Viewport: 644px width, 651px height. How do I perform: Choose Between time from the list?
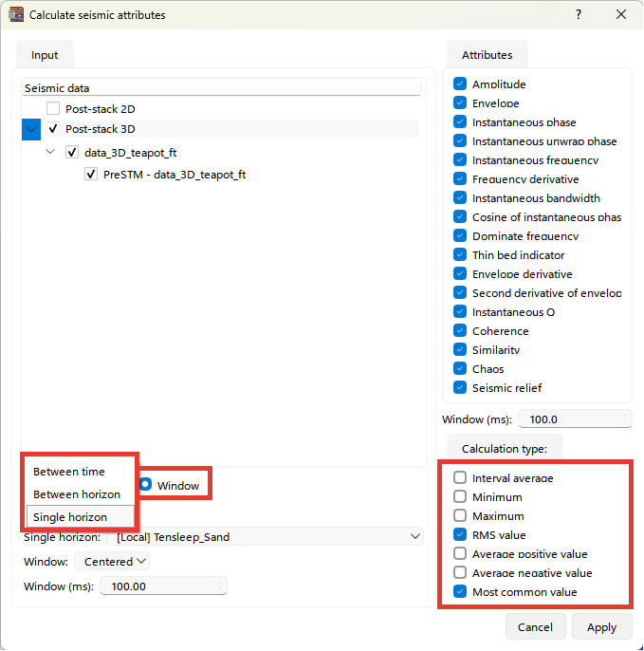pos(80,472)
